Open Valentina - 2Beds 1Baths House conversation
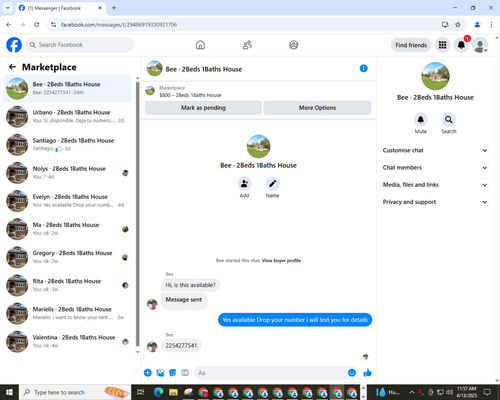Image resolution: width=500 pixels, height=400 pixels. 67,341
